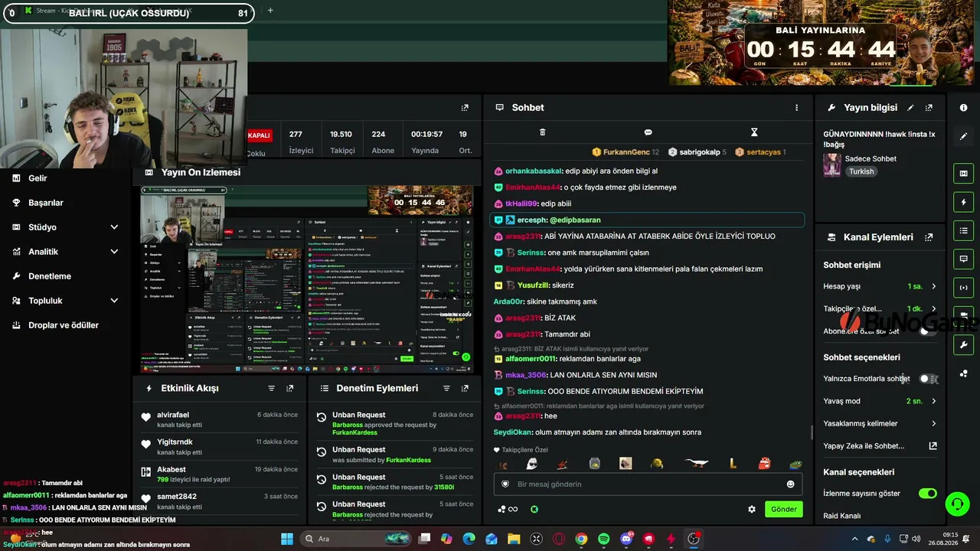
Task: Edit stream info with the Yayın bilgisi pencil
Action: coord(910,108)
